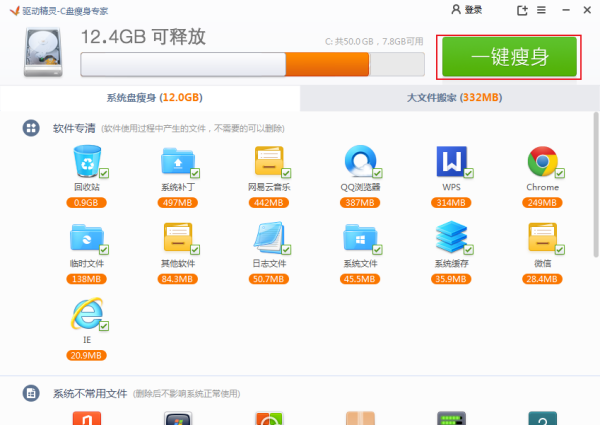Uncheck the QQ浏览器 checkbox
The width and height of the screenshot is (600, 425).
tap(377, 173)
